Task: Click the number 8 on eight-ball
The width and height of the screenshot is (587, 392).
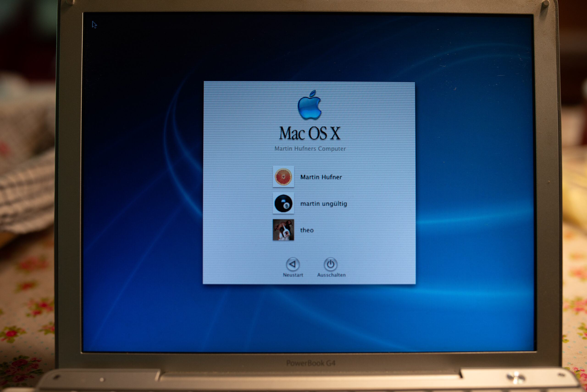Action: [287, 206]
